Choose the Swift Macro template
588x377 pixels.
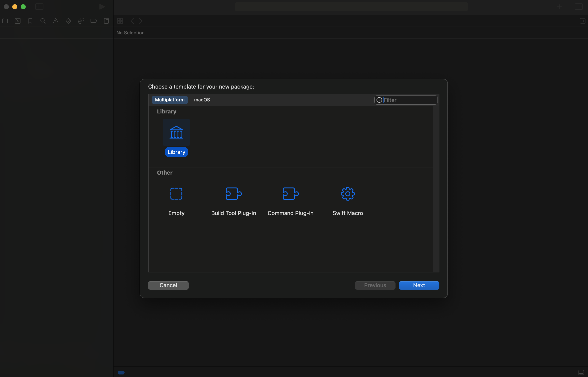347,194
